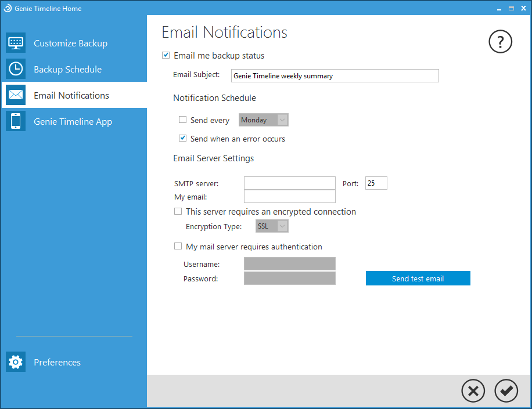
Task: Click the Port number field
Action: point(376,183)
